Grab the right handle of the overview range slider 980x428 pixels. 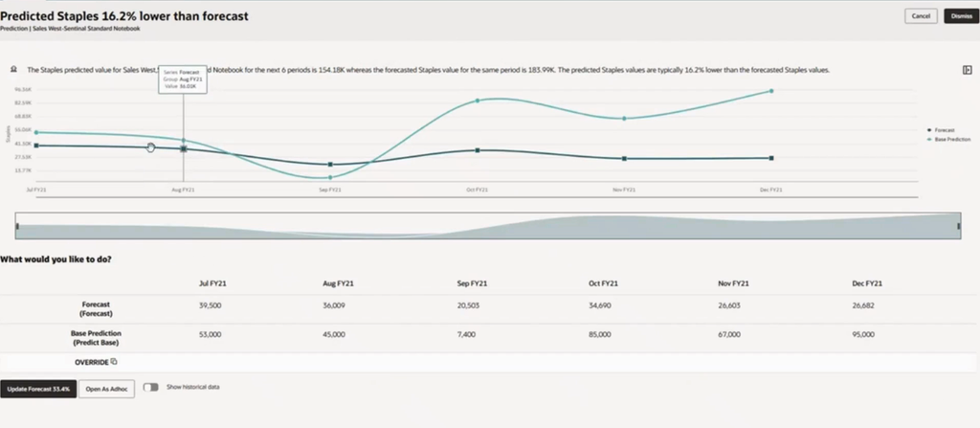[959, 226]
